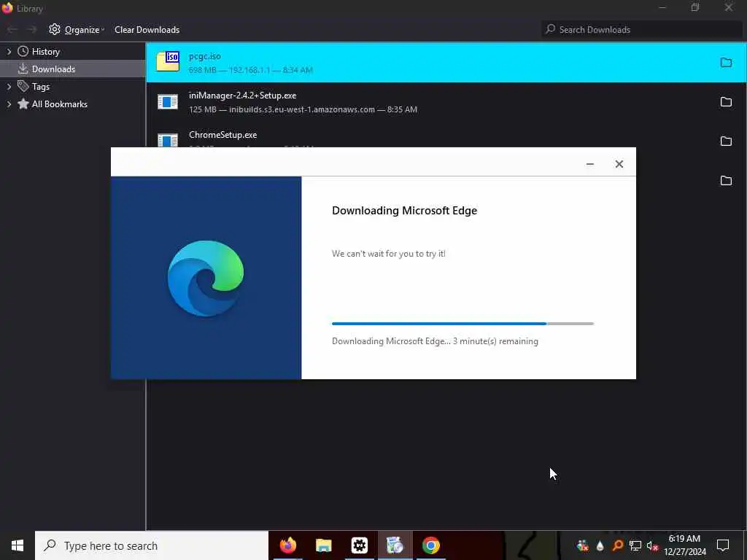The image size is (747, 560).
Task: Click the muted speaker tray icon
Action: pyautogui.click(x=652, y=545)
